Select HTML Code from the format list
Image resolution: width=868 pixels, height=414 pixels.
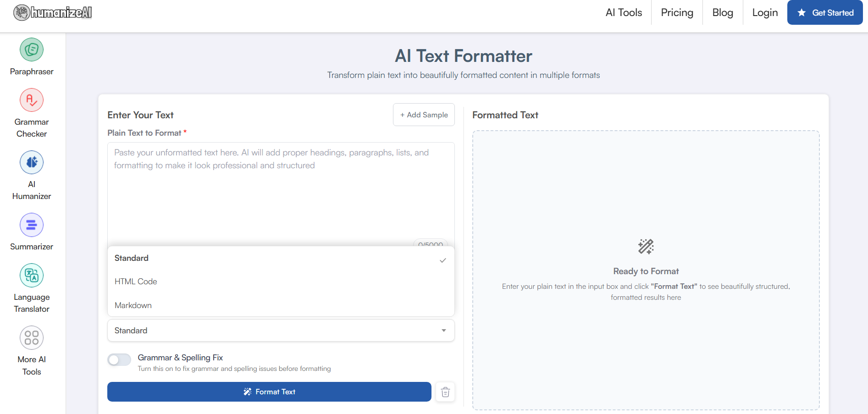tap(136, 282)
